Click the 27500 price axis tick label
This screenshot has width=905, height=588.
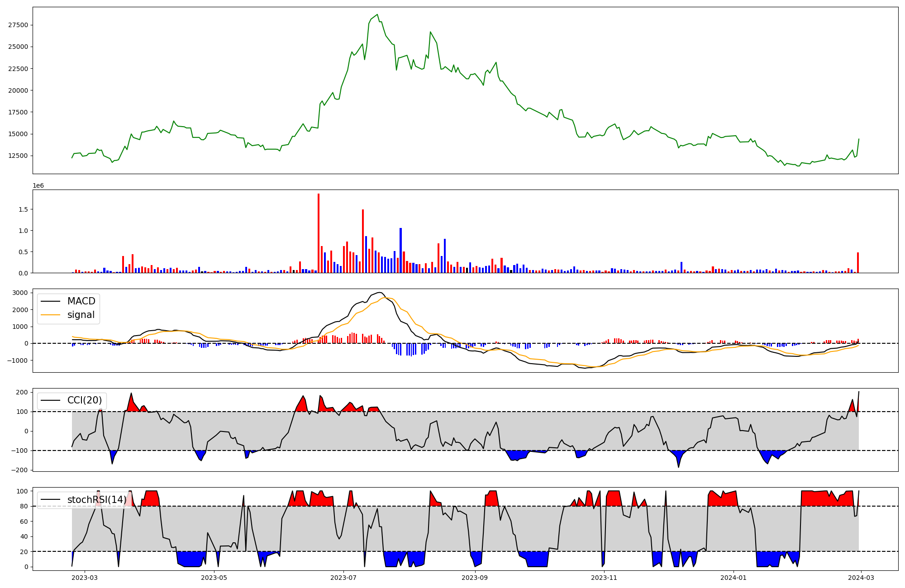click(x=18, y=25)
